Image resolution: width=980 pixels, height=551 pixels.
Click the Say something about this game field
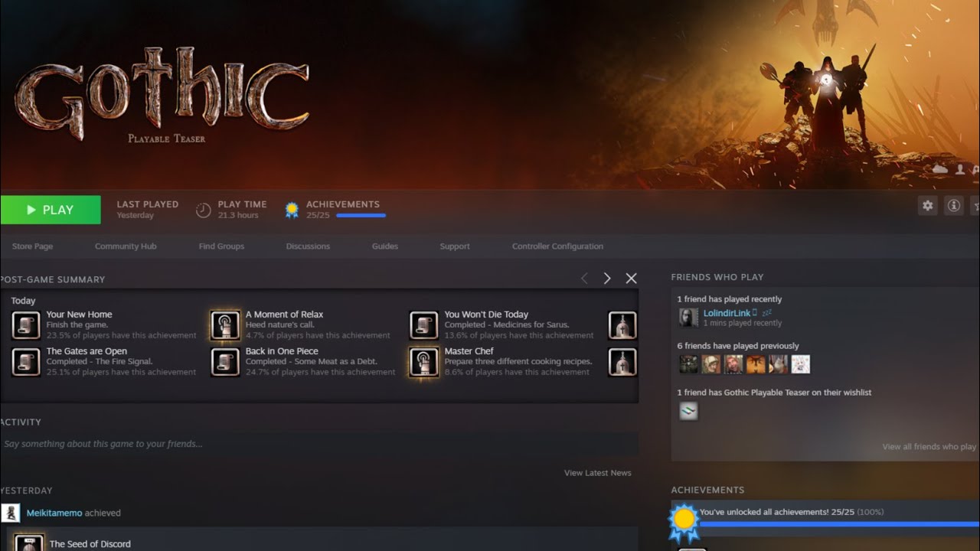319,444
